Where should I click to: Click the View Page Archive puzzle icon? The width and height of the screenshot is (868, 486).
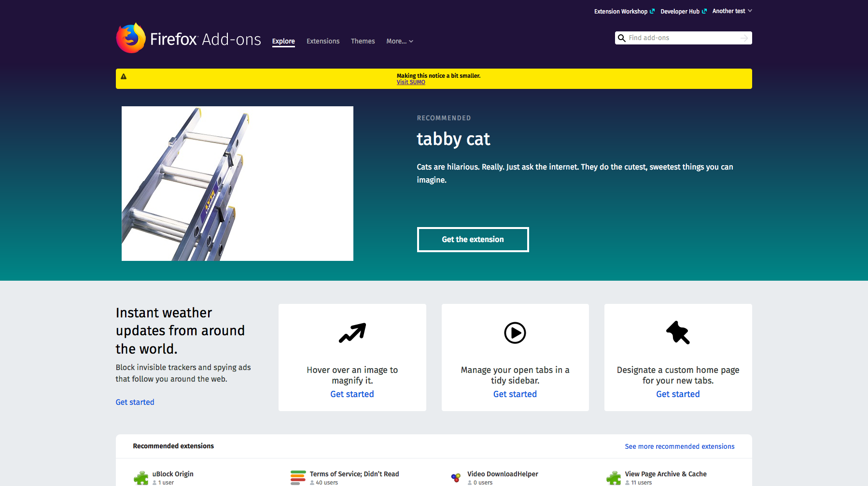[x=614, y=478]
